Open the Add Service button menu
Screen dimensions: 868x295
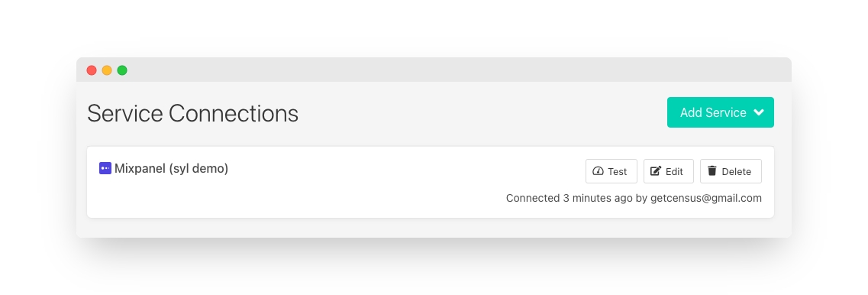point(720,112)
